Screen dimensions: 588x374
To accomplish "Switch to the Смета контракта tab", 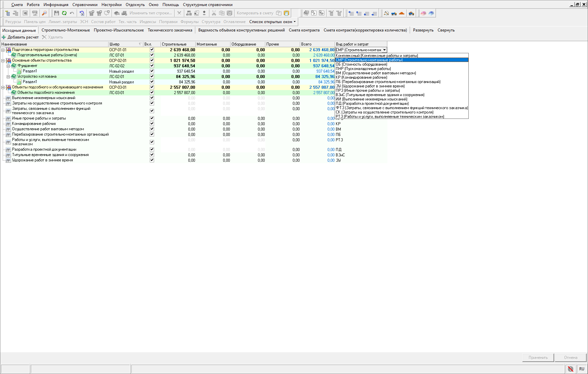I will pos(304,30).
